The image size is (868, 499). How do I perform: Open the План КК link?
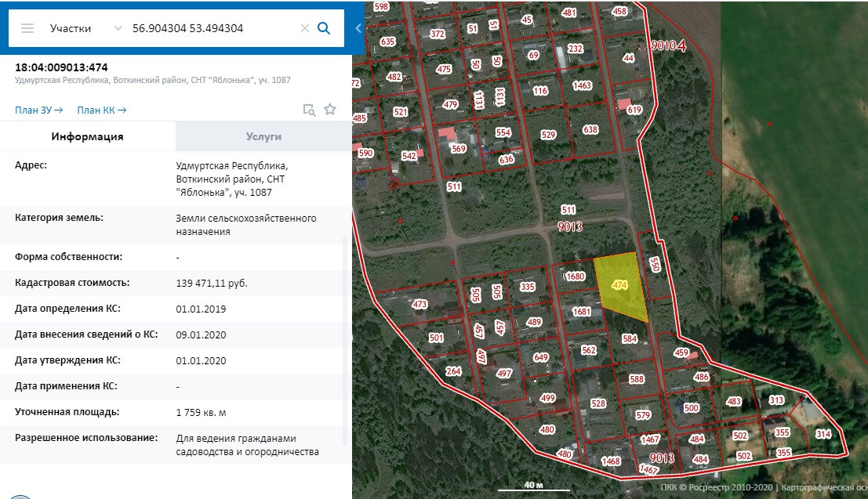pos(102,110)
